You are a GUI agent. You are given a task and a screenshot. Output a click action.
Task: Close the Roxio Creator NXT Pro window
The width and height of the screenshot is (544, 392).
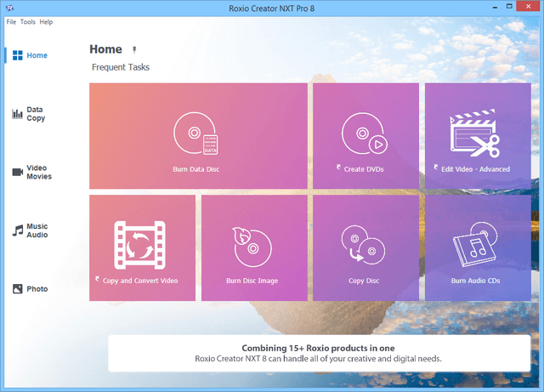(525, 7)
